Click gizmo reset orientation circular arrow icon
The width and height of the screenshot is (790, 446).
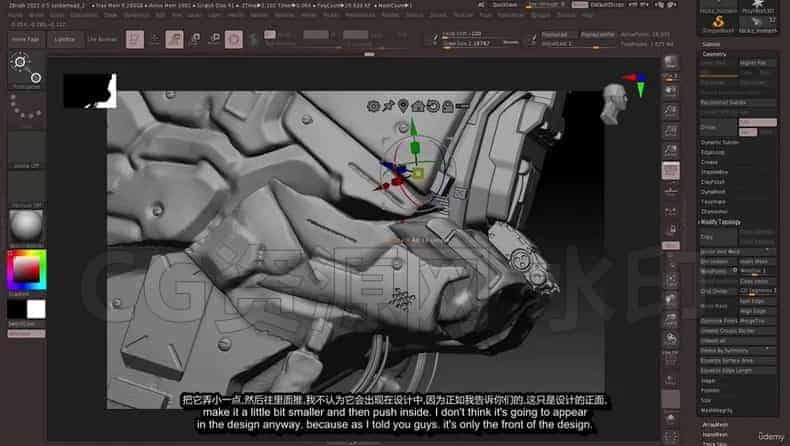click(x=433, y=106)
